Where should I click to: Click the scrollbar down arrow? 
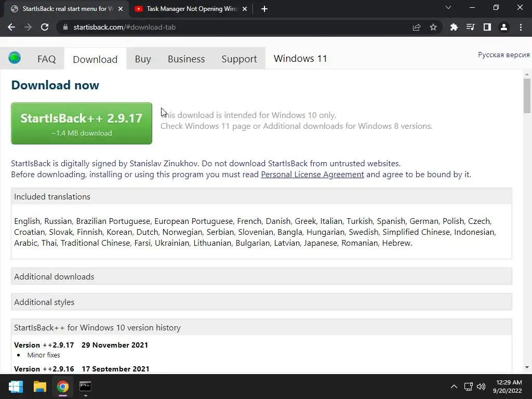pos(527,367)
